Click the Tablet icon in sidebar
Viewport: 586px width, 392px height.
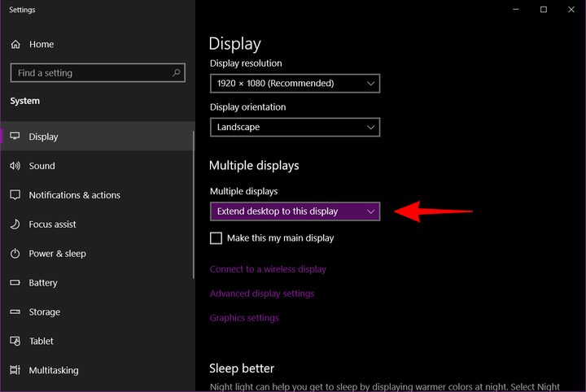tap(15, 341)
